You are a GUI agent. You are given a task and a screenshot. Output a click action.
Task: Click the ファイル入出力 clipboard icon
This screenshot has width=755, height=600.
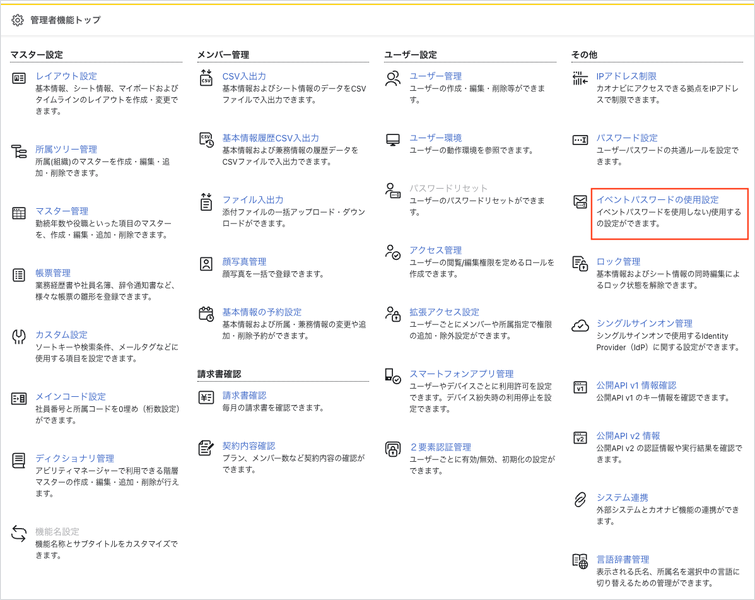pyautogui.click(x=206, y=202)
